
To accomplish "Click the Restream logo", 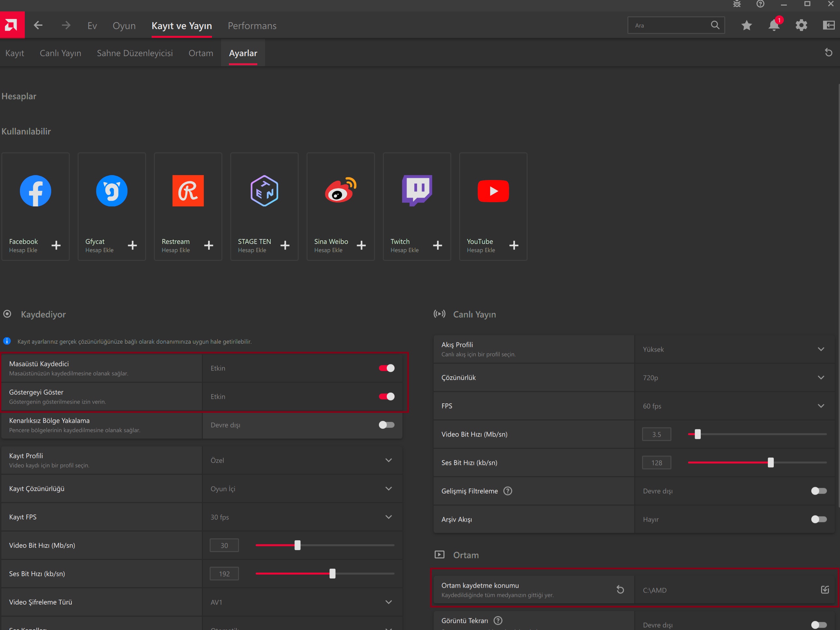I will [188, 191].
